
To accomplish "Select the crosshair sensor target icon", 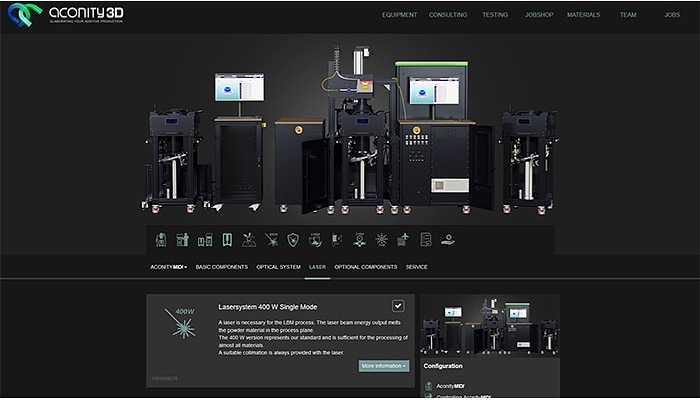I will pos(359,240).
